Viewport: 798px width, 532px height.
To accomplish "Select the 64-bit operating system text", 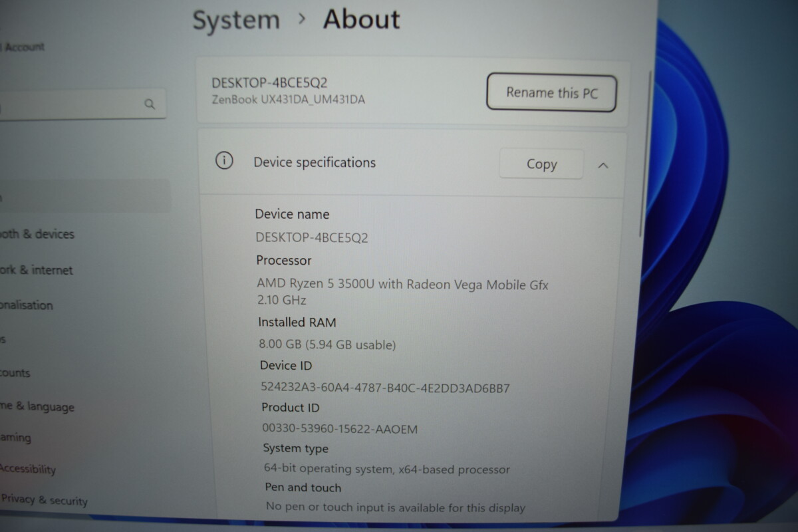I will coord(387,469).
